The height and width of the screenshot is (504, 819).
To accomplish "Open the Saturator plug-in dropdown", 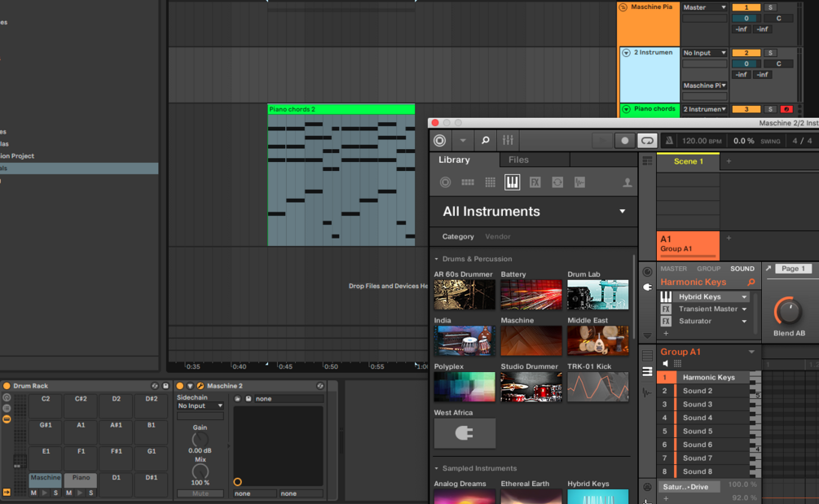I will click(744, 322).
